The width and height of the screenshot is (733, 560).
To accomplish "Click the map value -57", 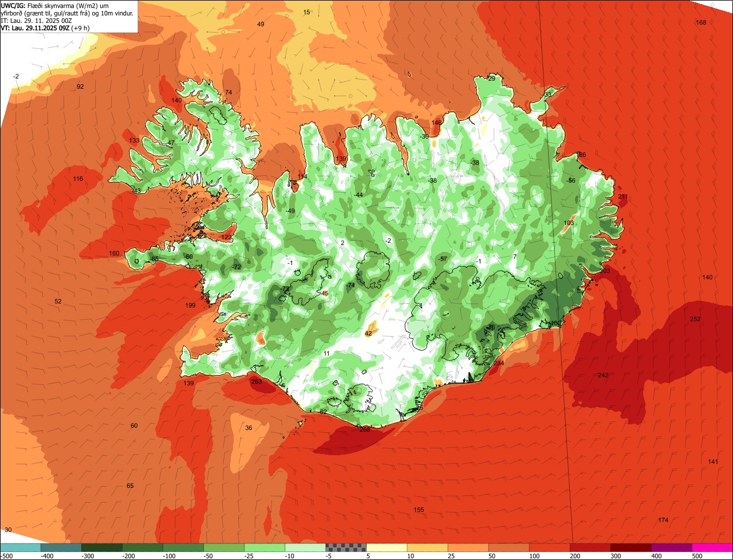I will (x=442, y=259).
